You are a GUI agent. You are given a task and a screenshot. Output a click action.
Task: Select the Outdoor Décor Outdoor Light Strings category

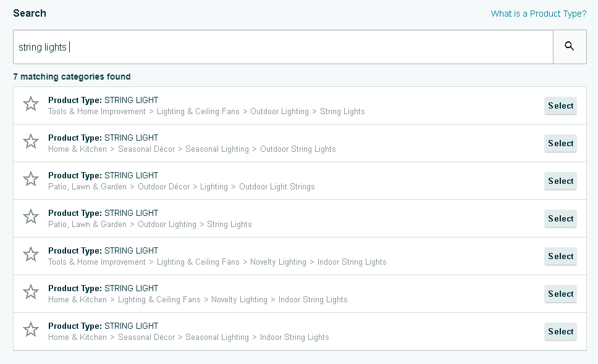560,181
